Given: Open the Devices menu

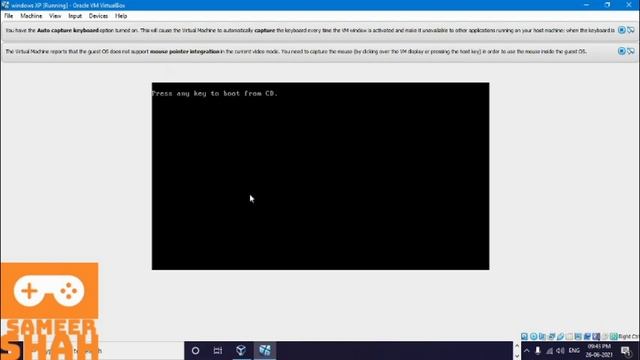Looking at the screenshot, I should (x=98, y=16).
